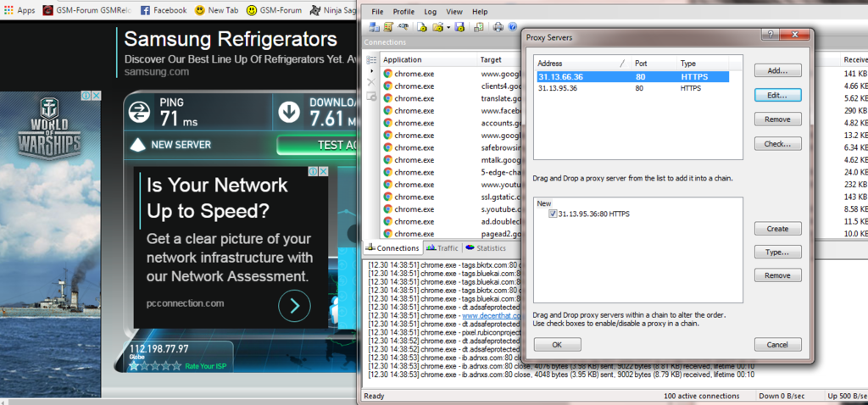Close the 'Is Your Network Up to Speed' ad
The image size is (868, 405).
[323, 171]
